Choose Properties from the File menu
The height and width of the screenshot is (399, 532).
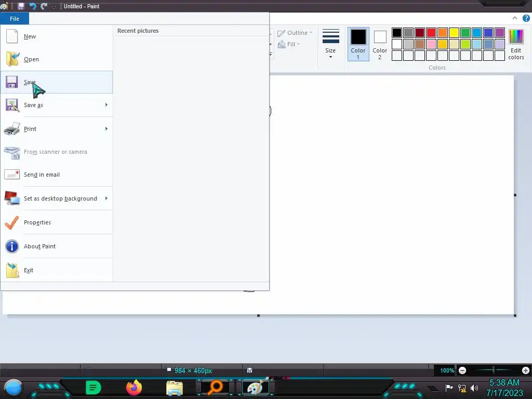point(56,222)
